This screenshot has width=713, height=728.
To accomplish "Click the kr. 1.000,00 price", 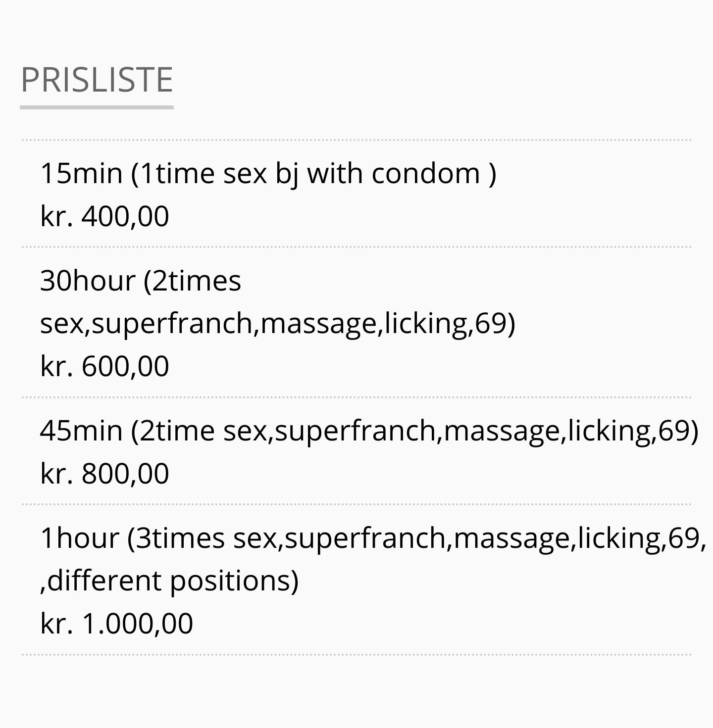I will [116, 624].
